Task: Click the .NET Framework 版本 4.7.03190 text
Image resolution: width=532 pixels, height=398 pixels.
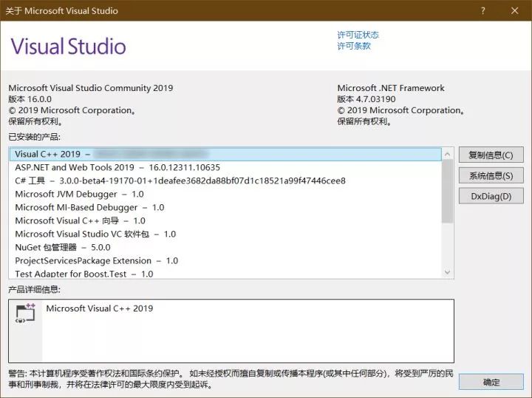Action: pos(366,99)
